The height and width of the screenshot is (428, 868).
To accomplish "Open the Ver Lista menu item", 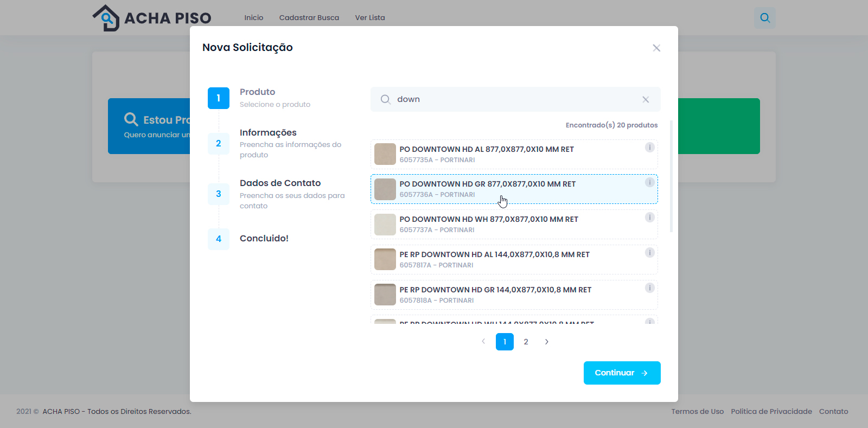I will click(370, 18).
